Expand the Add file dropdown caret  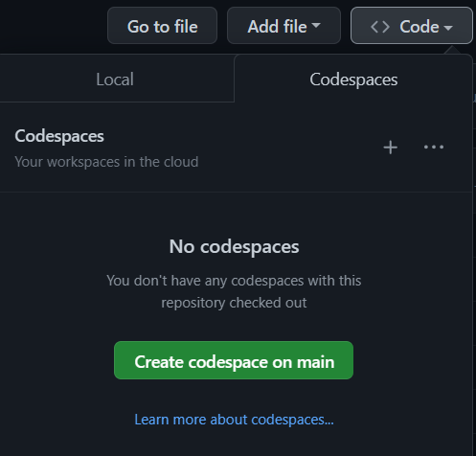tap(316, 25)
